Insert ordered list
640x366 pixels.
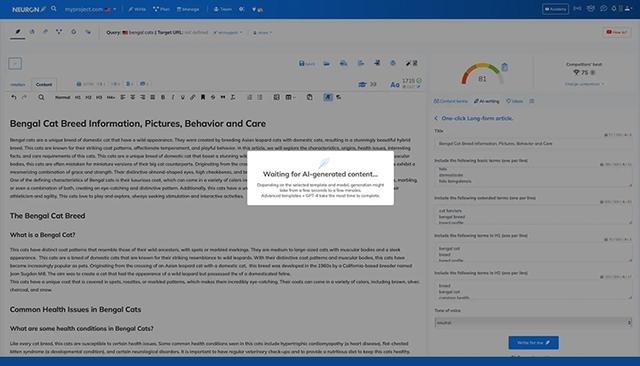(249, 97)
